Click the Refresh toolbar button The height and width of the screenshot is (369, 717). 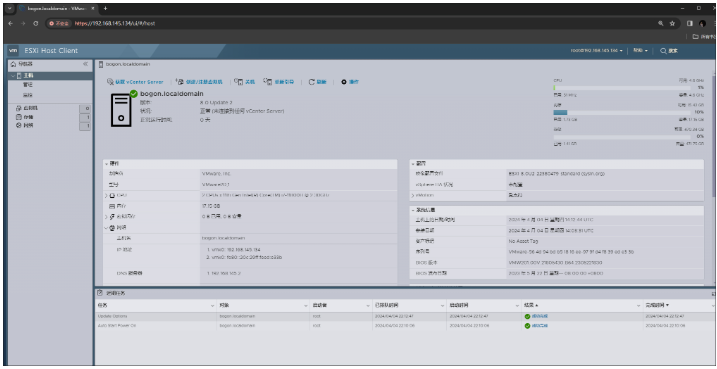click(317, 82)
